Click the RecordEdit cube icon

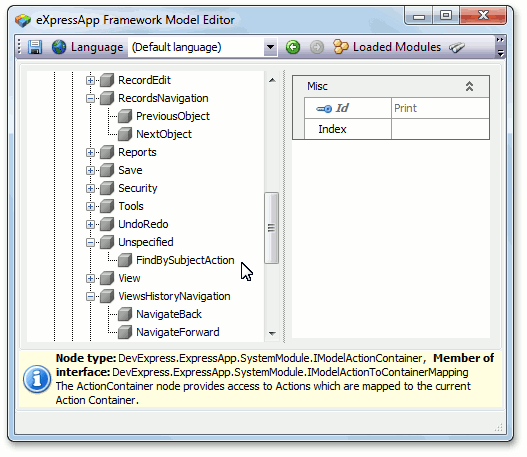pos(107,80)
